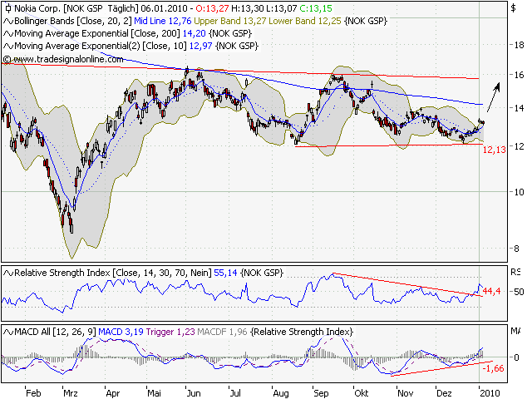Click the 8 price axis label
Screen dimensions: 532x399
516,249
